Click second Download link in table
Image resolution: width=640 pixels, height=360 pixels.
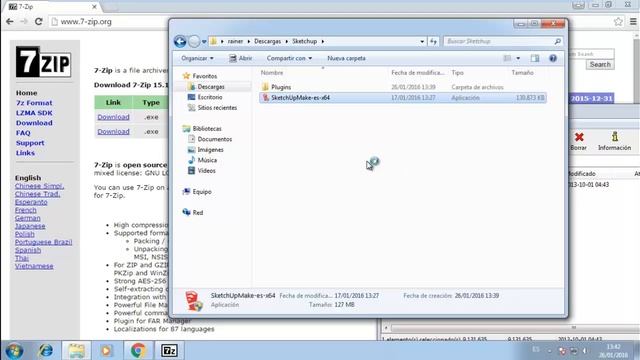click(x=113, y=132)
